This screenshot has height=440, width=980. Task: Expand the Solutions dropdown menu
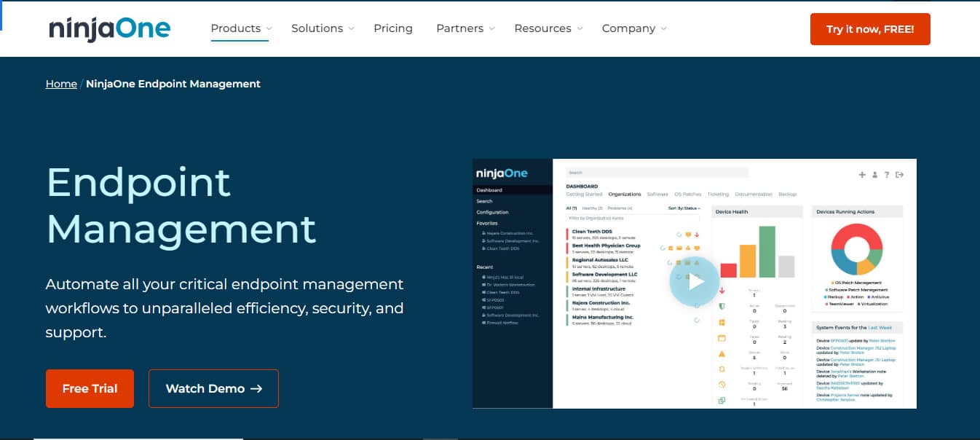point(322,28)
